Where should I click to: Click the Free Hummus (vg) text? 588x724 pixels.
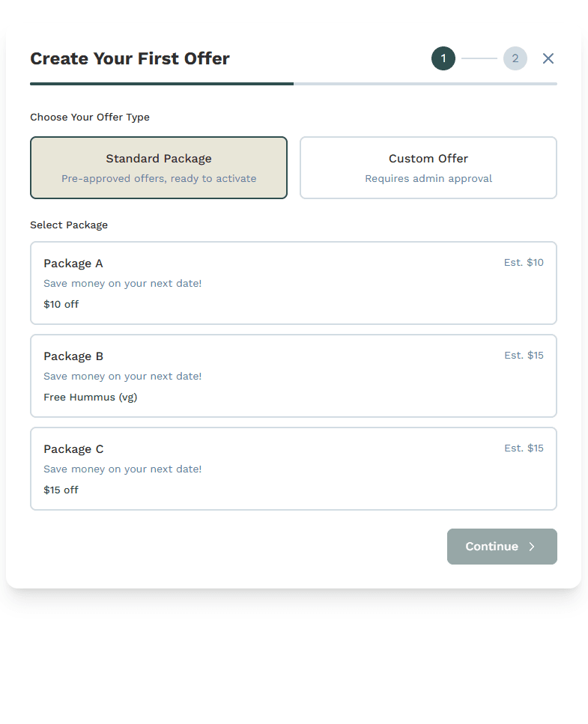(x=91, y=397)
